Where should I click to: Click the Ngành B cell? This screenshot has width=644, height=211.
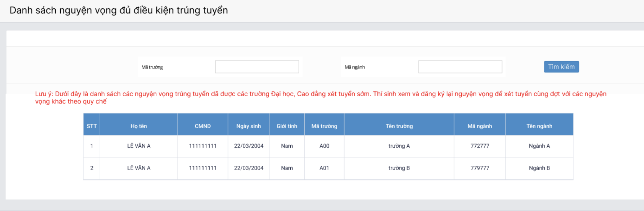click(x=539, y=168)
